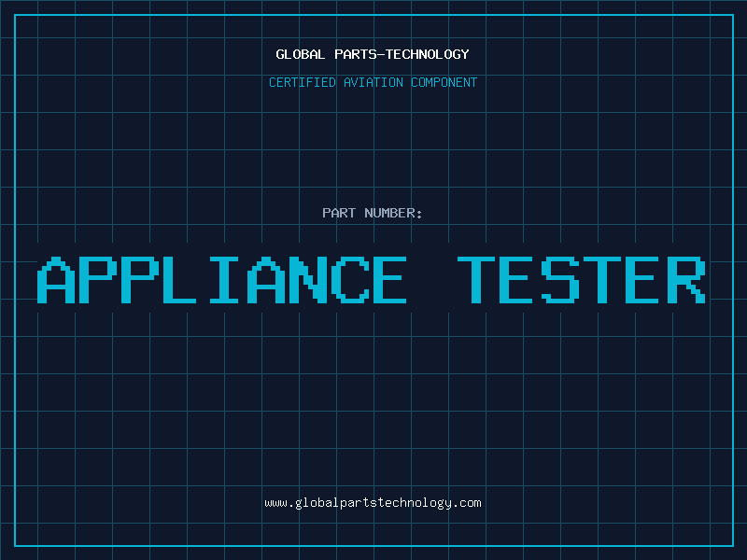Select the CERTIFIED AVIATION COMPONENT subtitle

point(373,82)
